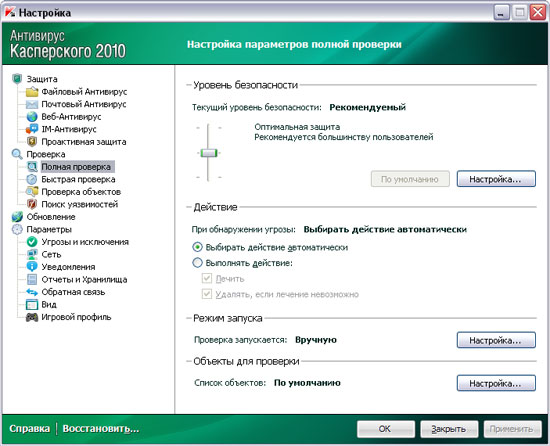Screen dimensions: 550x446
Task: Toggle Удалять, если лечение невозможно checkbox
Action: [207, 294]
